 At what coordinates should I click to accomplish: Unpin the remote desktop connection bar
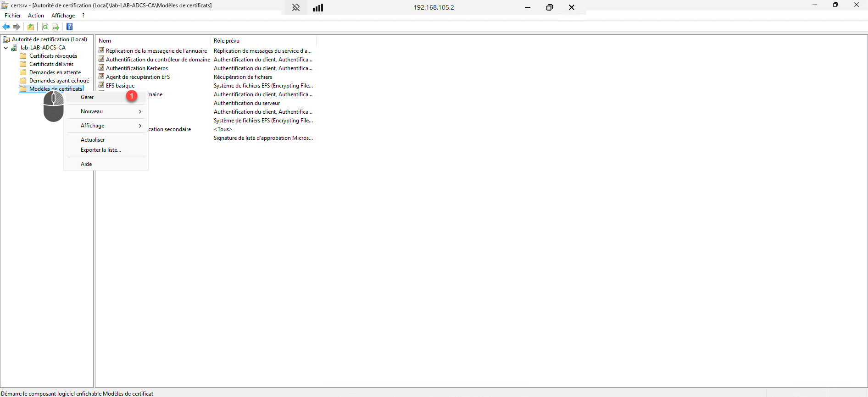(296, 7)
